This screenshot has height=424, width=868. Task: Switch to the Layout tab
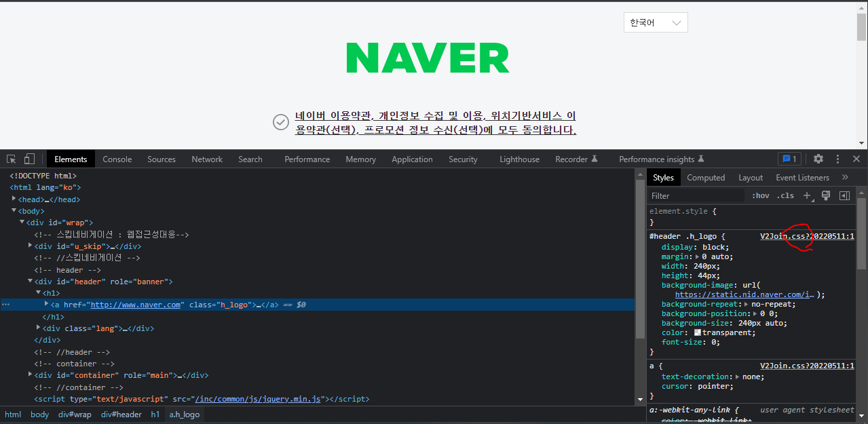coord(751,177)
